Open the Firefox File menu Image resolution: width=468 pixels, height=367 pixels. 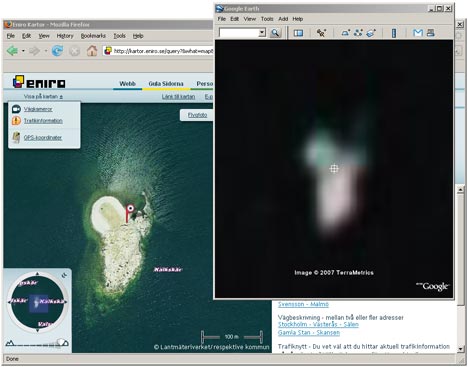(x=11, y=36)
